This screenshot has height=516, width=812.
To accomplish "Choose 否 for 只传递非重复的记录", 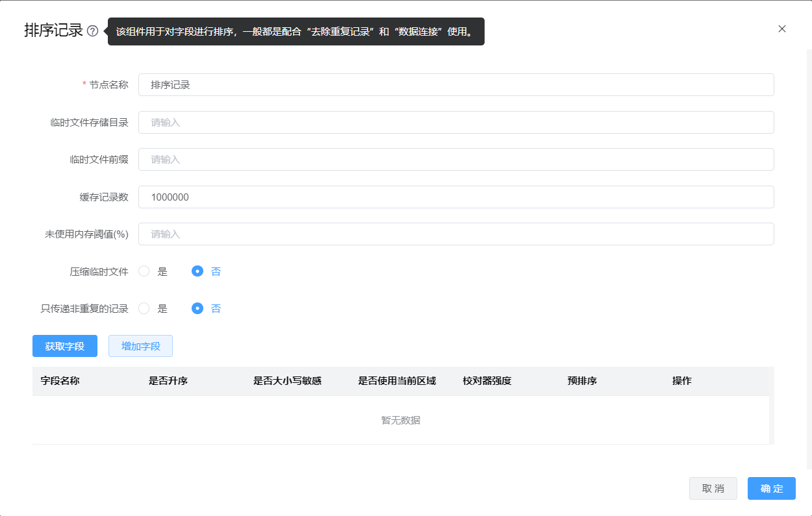I will pyautogui.click(x=197, y=308).
